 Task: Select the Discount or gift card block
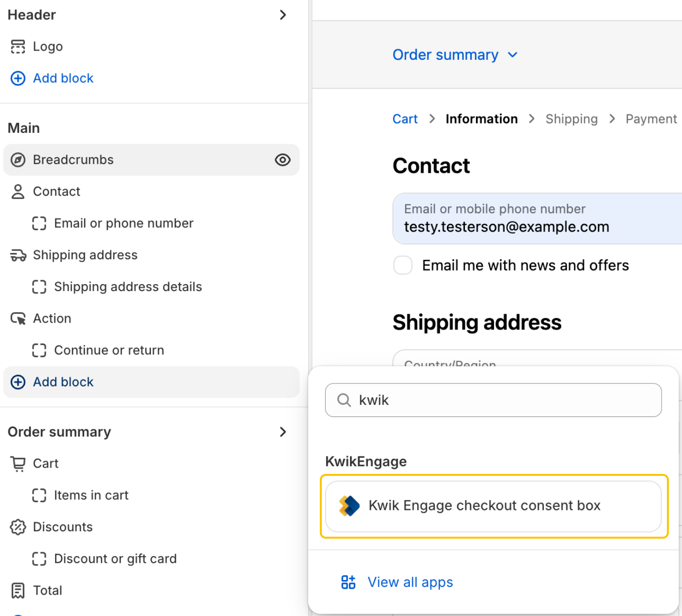coord(151,559)
